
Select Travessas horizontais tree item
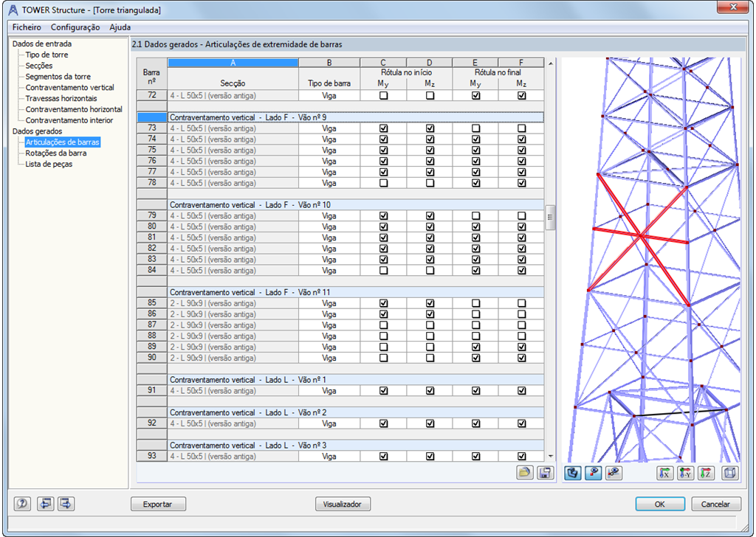click(61, 98)
